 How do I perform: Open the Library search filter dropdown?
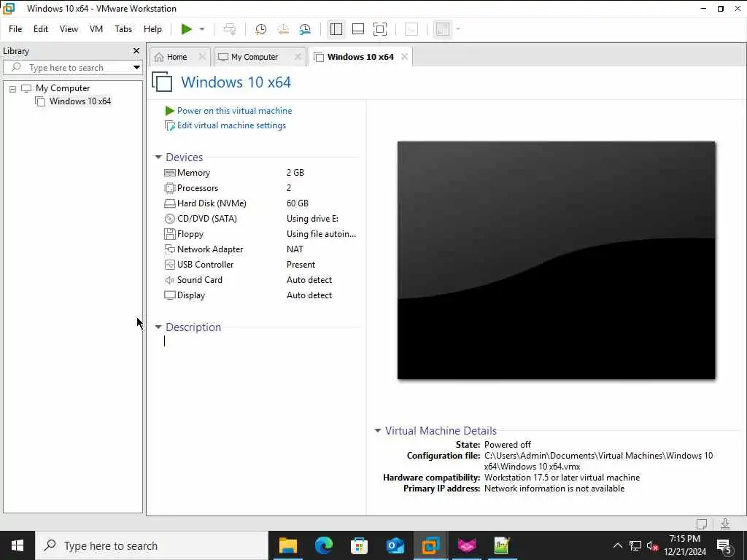point(136,68)
